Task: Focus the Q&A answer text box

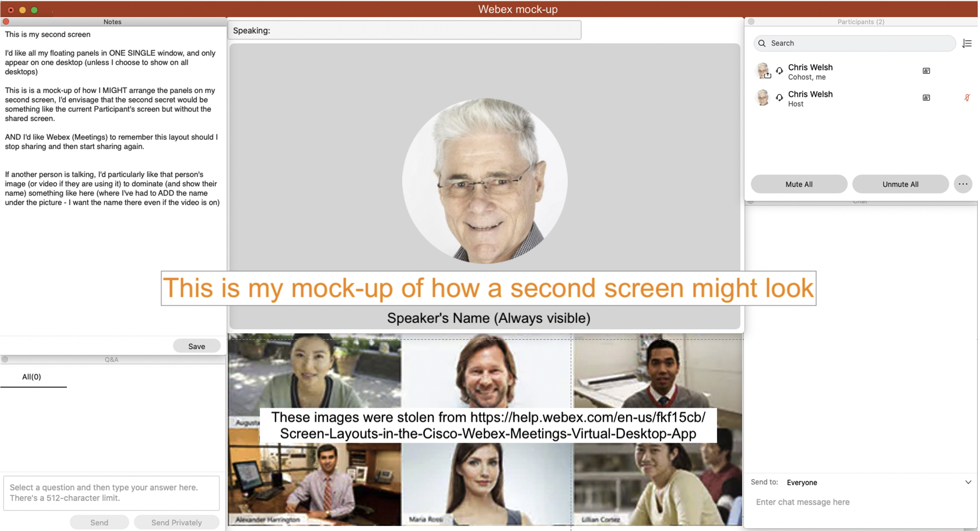Action: click(111, 492)
